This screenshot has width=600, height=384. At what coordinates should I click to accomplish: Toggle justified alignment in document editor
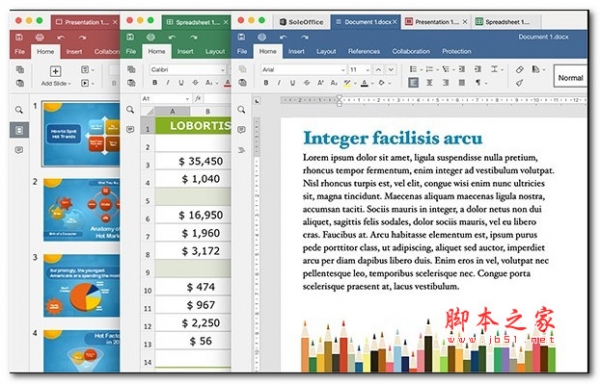coord(462,83)
